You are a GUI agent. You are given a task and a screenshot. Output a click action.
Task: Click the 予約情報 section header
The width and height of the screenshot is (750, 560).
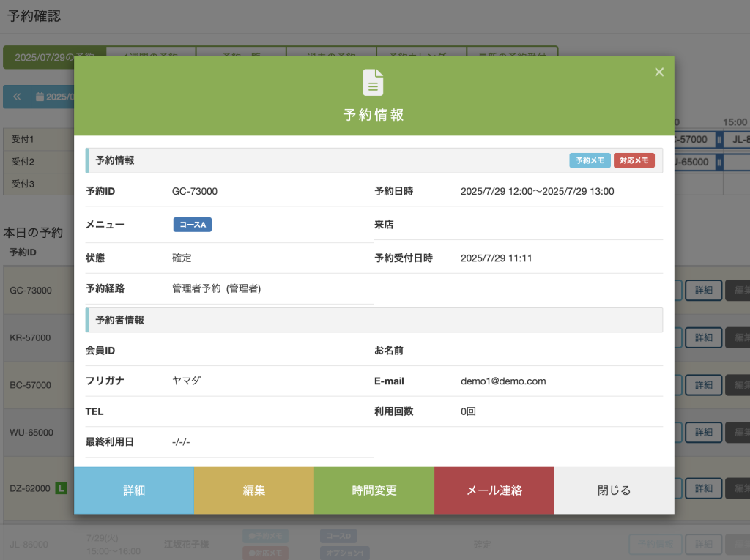coord(374,160)
